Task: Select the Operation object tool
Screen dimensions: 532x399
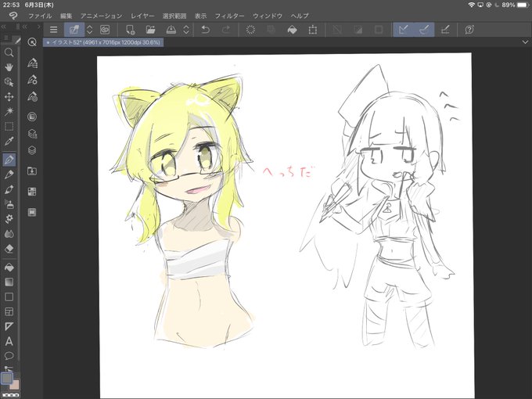Action: tap(9, 82)
